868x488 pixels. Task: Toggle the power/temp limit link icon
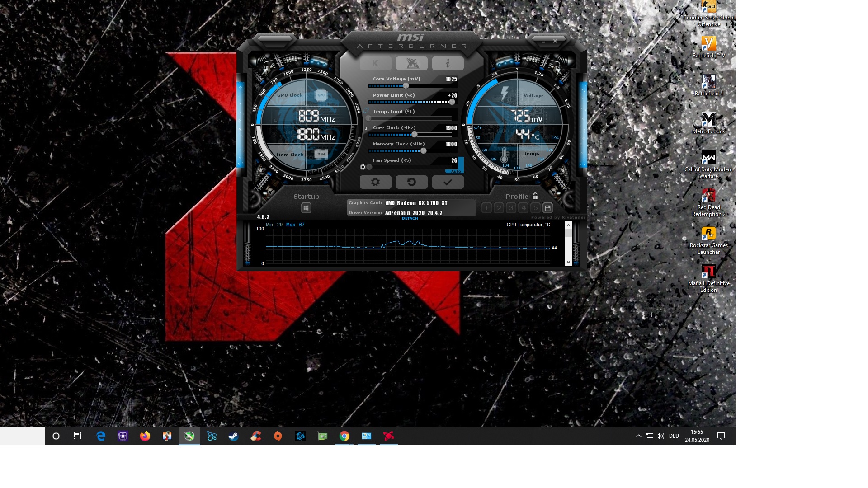point(366,111)
